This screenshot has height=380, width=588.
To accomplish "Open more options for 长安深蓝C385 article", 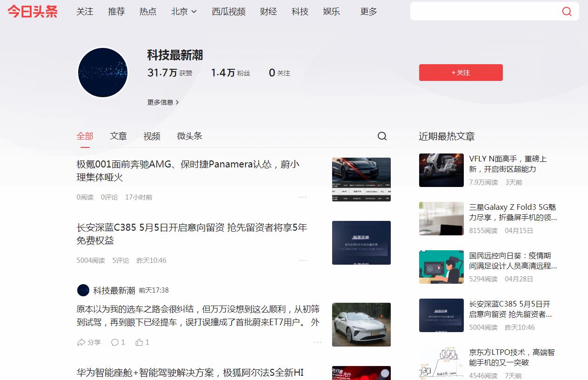I will 303,260.
